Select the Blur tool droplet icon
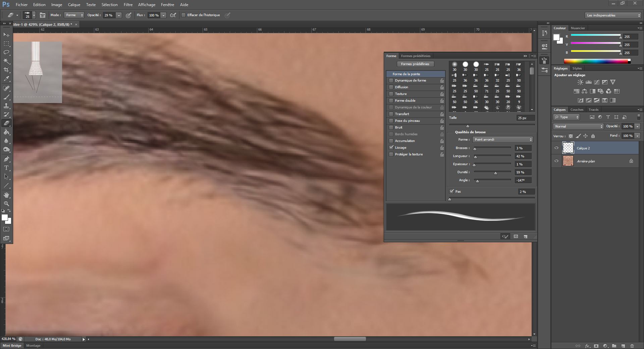This screenshot has height=349, width=644. 6,141
